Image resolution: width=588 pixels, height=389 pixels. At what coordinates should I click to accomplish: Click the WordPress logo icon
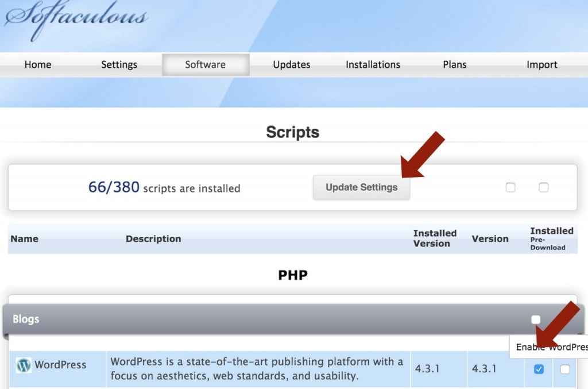24,365
